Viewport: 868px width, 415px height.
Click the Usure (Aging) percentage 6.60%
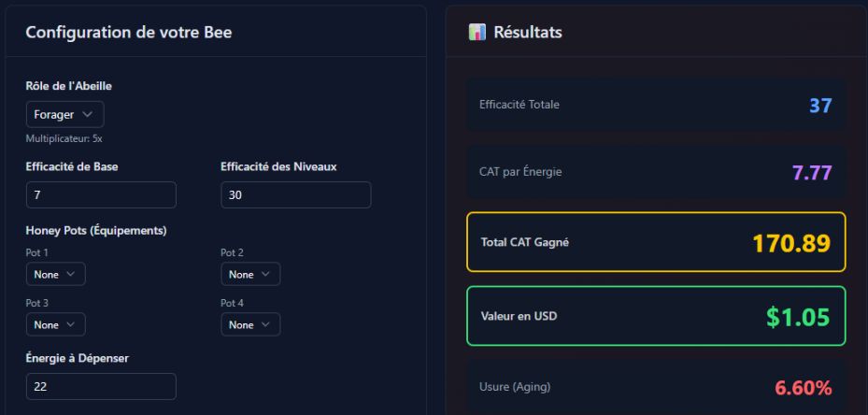pos(803,387)
